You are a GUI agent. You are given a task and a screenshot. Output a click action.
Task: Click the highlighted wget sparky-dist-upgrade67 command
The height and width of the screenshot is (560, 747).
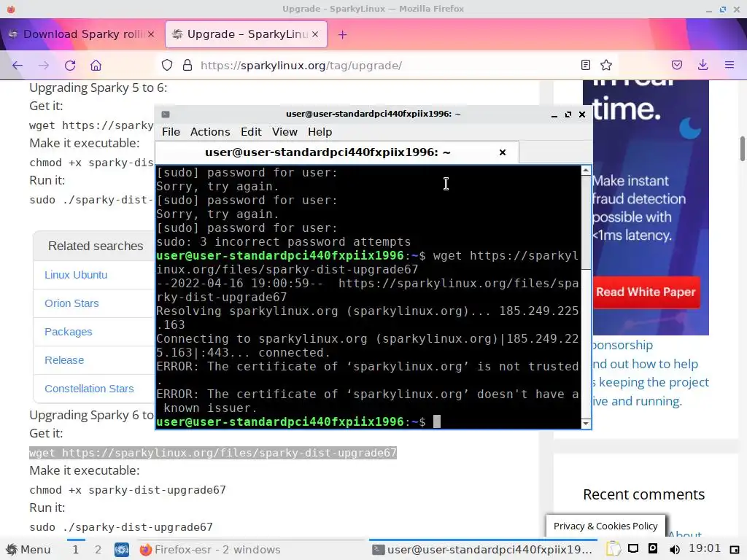(x=213, y=452)
